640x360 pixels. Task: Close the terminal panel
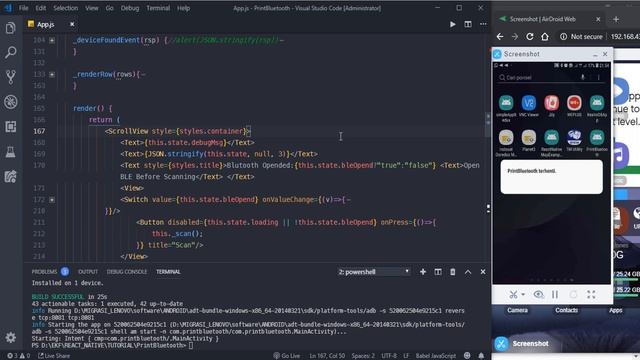tap(483, 272)
